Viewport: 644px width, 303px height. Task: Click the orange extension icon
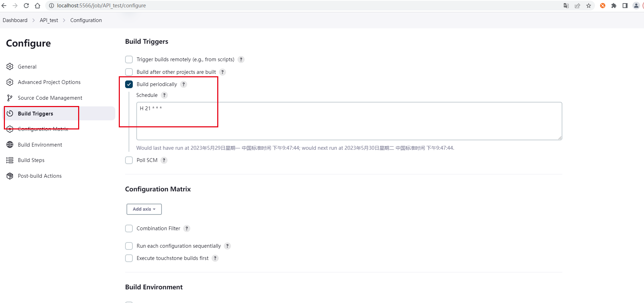(603, 6)
